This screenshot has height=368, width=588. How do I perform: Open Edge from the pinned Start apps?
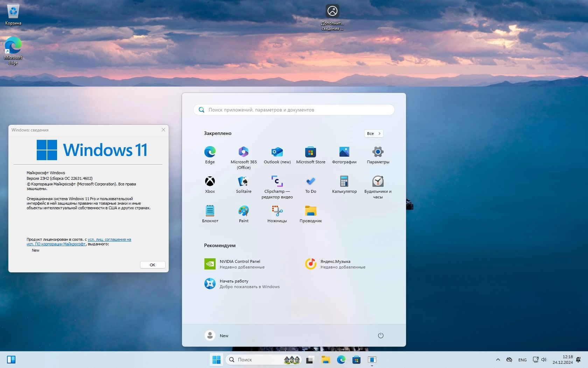[210, 155]
